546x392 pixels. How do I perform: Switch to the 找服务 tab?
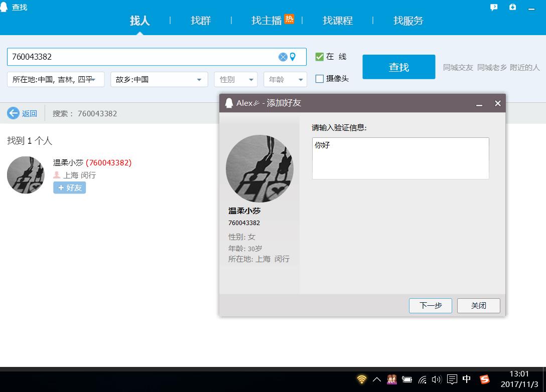(408, 21)
